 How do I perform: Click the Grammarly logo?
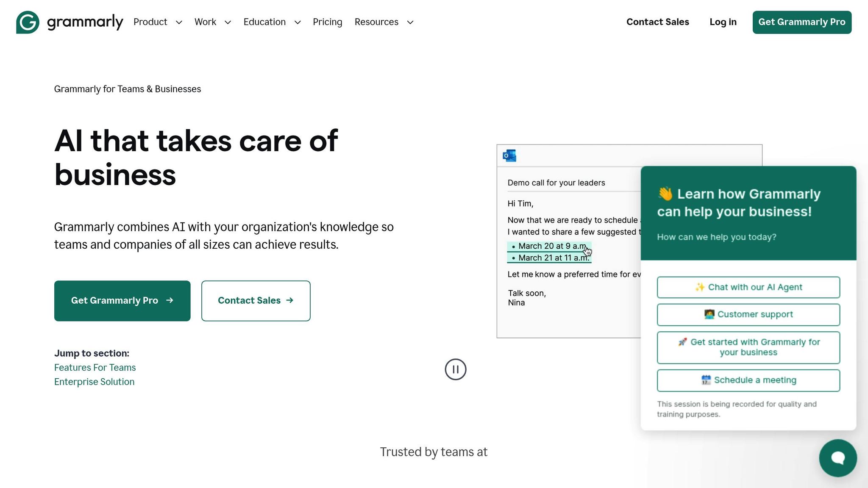(69, 22)
